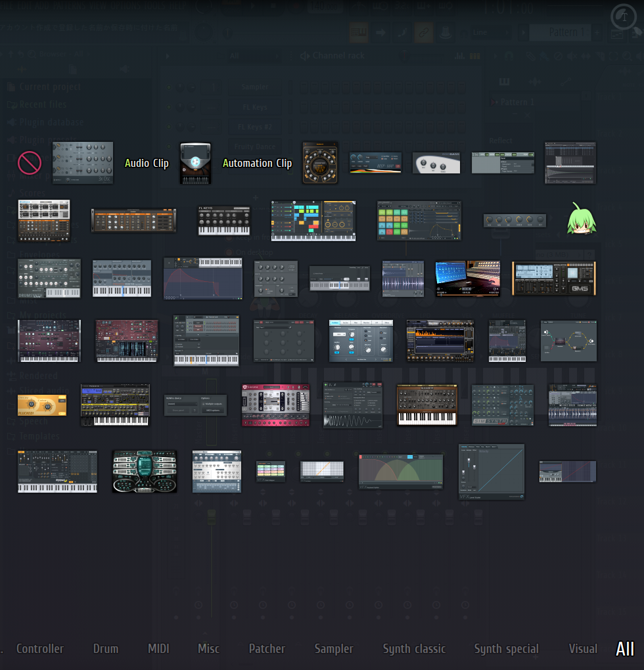Viewport: 644px width, 670px height.
Task: Switch to the Drum category tab
Action: [x=106, y=648]
